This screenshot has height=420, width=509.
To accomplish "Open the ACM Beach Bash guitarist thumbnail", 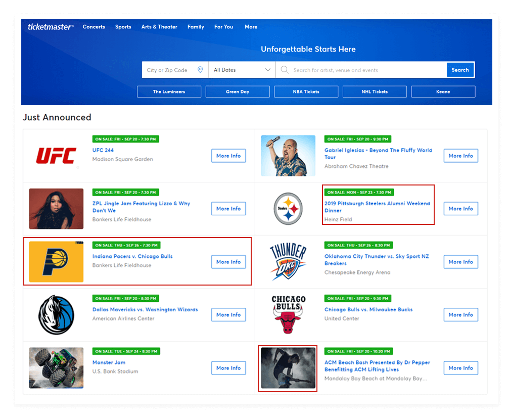I will 288,368.
